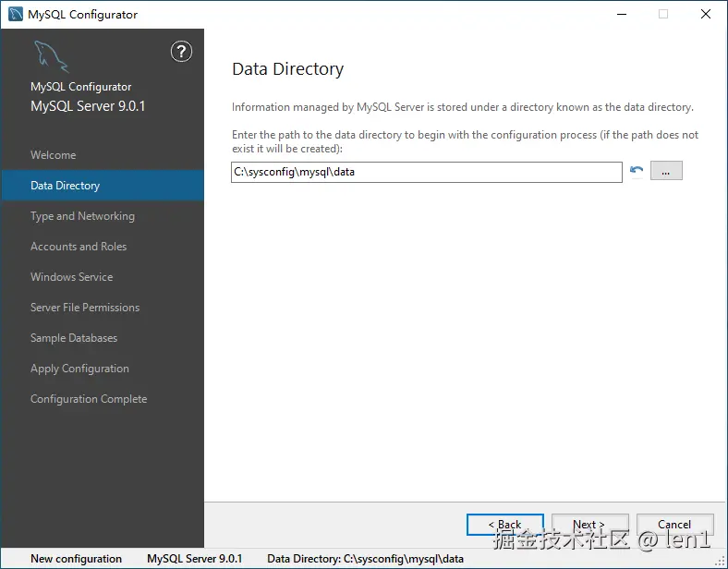728x569 pixels.
Task: Proceed with the Next button
Action: click(x=589, y=525)
